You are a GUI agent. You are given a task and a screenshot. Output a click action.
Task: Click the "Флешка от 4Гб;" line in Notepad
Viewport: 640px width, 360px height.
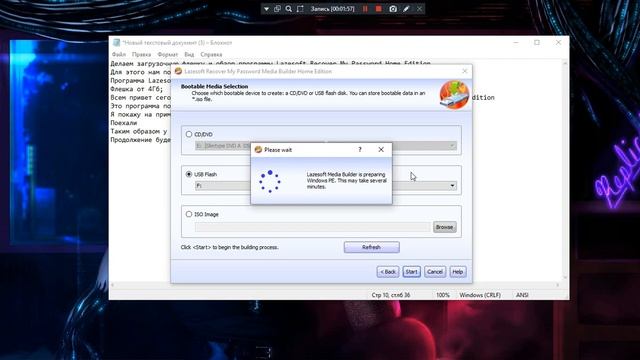click(136, 89)
